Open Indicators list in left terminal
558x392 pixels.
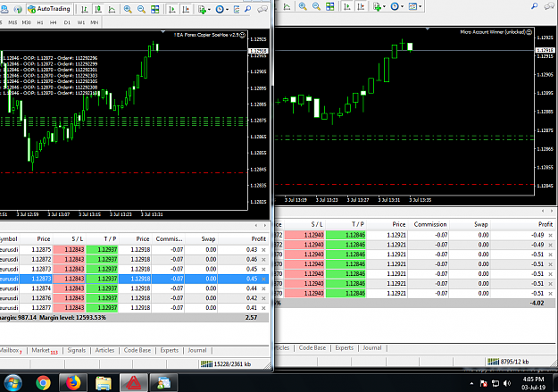202,10
